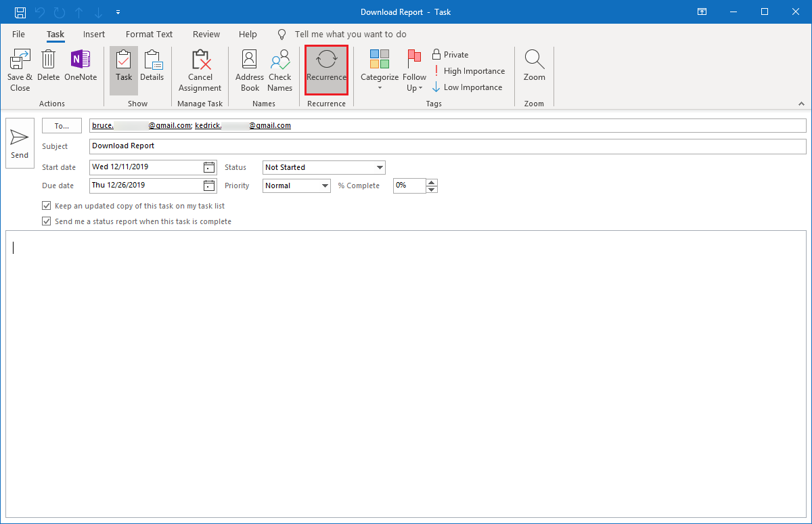Click the bruce gmail recipient
Viewport: 812px width, 524px height.
[x=141, y=126]
